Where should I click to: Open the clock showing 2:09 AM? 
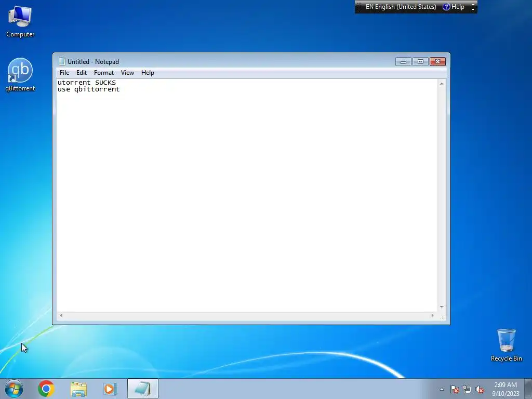tap(506, 389)
